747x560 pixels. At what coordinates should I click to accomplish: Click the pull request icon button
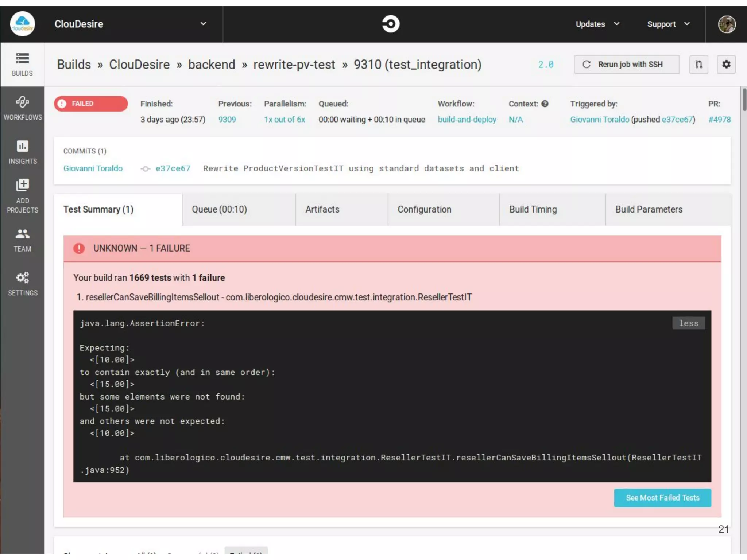point(698,65)
